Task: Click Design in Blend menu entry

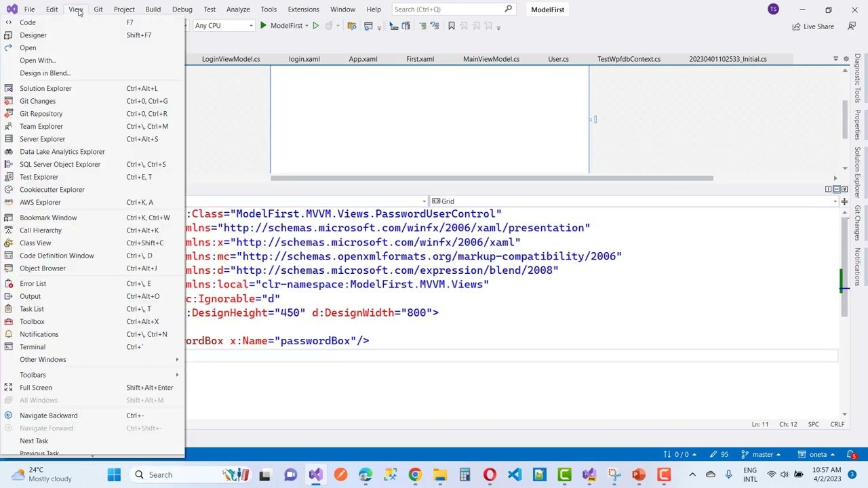Action: pos(92,73)
